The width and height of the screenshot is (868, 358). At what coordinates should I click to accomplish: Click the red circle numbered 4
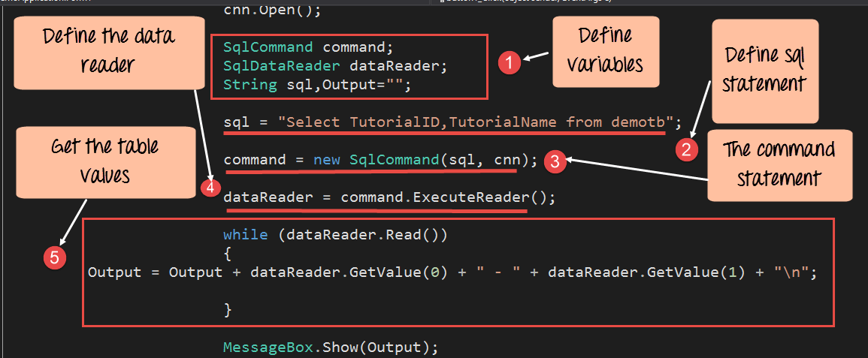(x=211, y=188)
